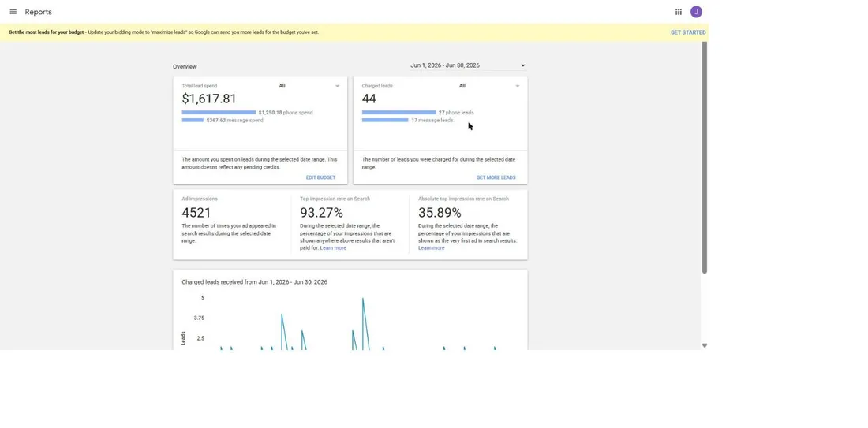This screenshot has height=428, width=868.
Task: Click the 27 phone leads label
Action: (x=456, y=112)
